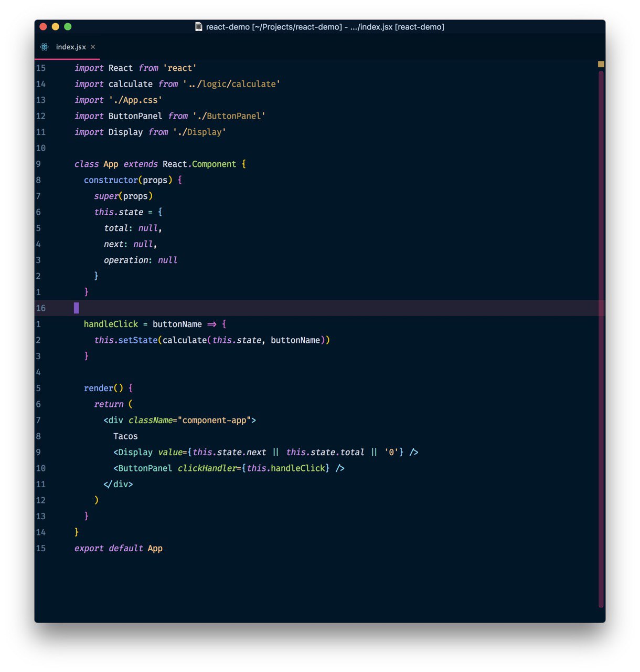Image resolution: width=640 pixels, height=672 pixels.
Task: Click the closing '</div>' tag
Action: click(x=118, y=485)
